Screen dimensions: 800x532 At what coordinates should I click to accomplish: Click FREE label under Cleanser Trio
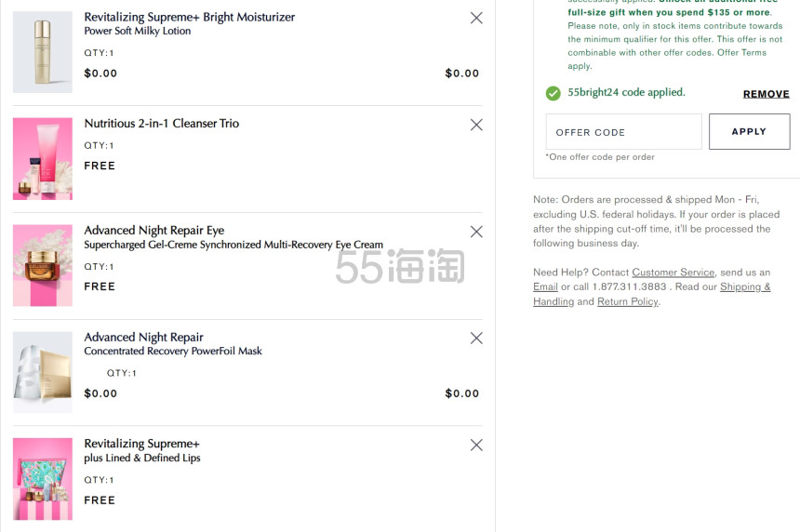[100, 166]
